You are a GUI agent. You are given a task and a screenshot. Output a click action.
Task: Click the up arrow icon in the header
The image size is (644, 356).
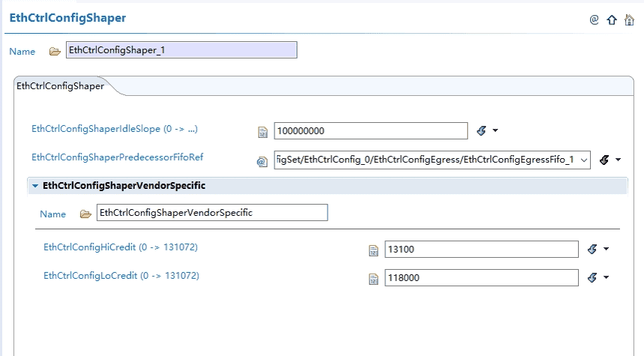point(612,20)
